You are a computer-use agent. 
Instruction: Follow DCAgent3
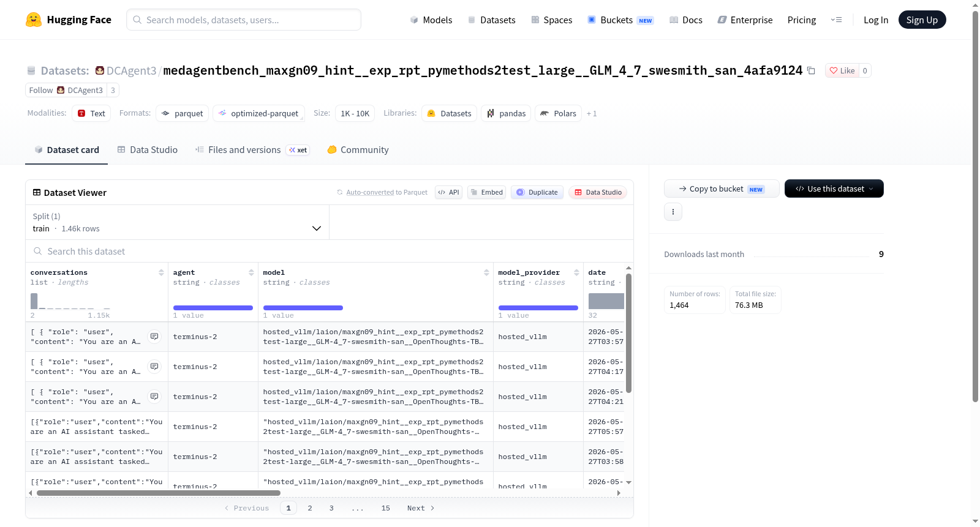(x=66, y=90)
